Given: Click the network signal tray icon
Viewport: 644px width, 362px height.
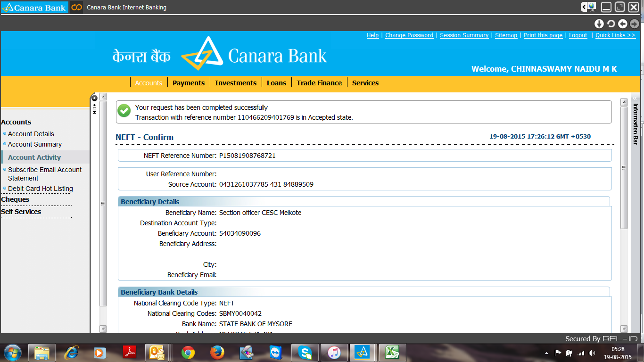Looking at the screenshot, I should point(581,353).
